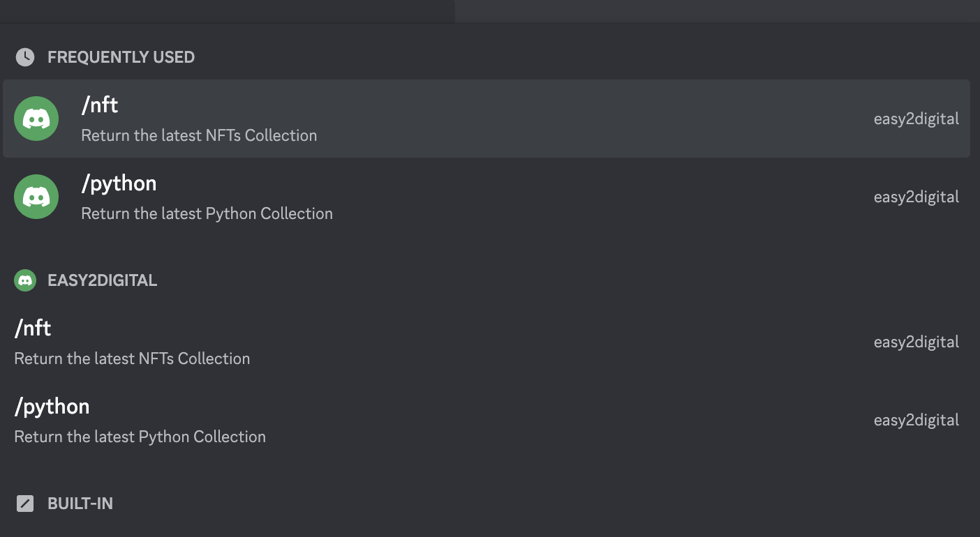Select the /nft command name under Frequently Used
The width and height of the screenshot is (980, 537).
point(100,105)
